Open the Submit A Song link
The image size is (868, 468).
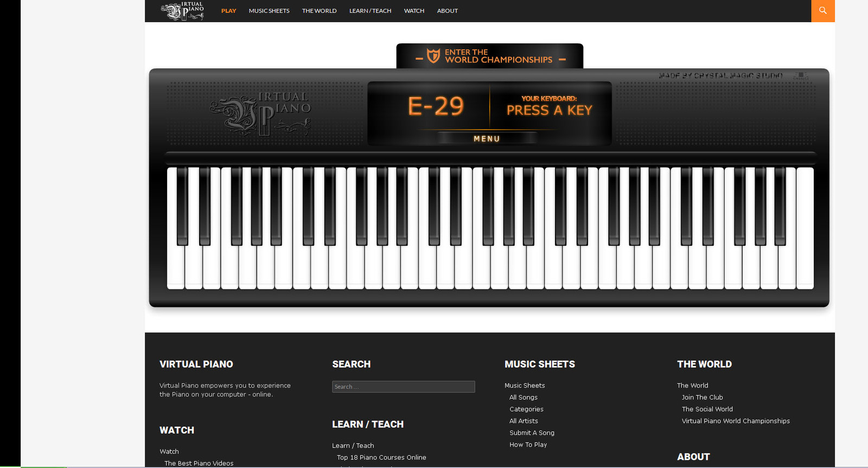(532, 433)
